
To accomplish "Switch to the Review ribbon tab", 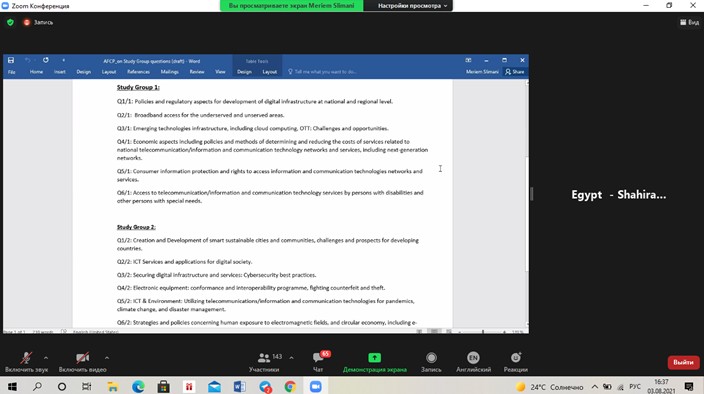I will click(197, 72).
